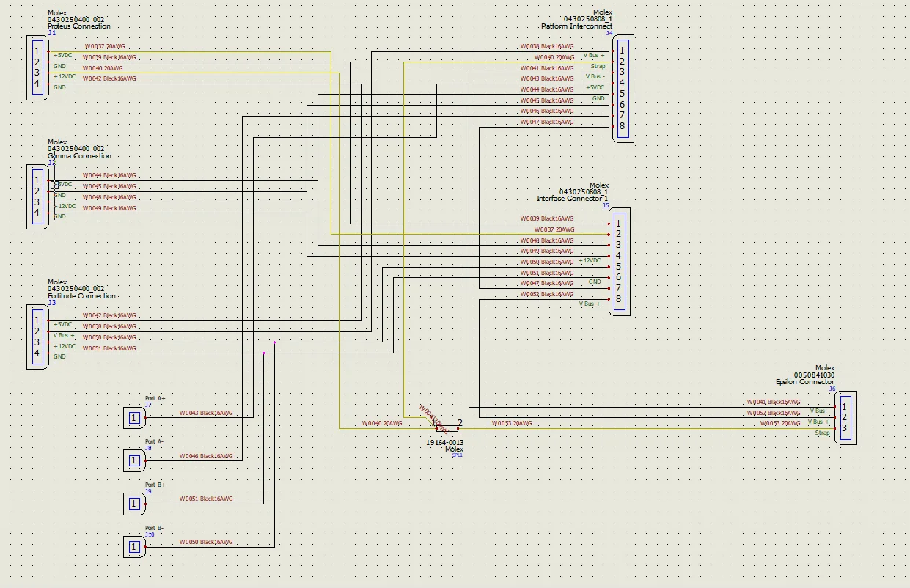The width and height of the screenshot is (910, 588).
Task: Select W0037 20AWG label at Interface Connector 1
Action: (554, 230)
